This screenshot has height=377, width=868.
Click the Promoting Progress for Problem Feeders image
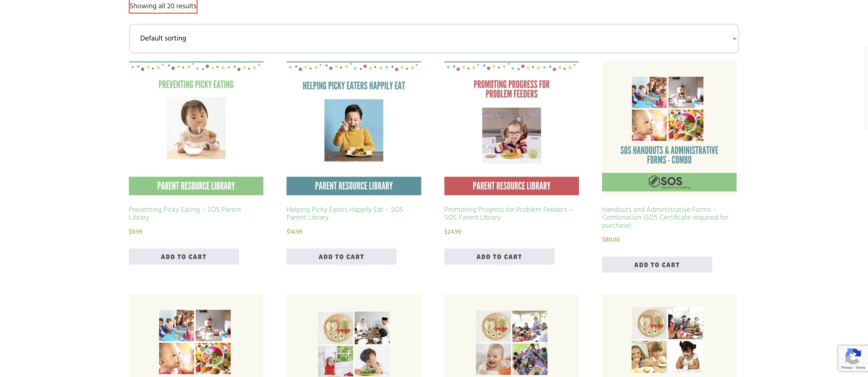[512, 128]
